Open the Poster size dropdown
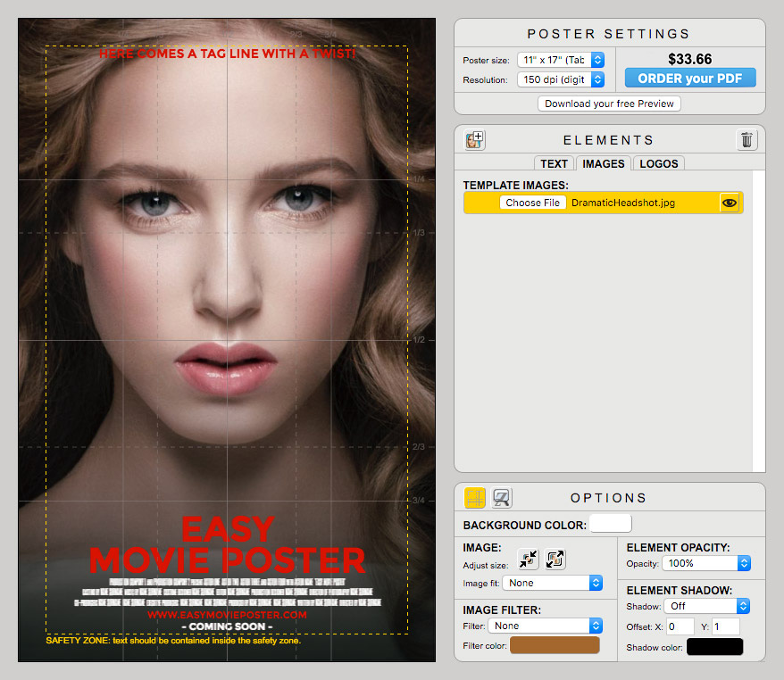 coord(555,60)
